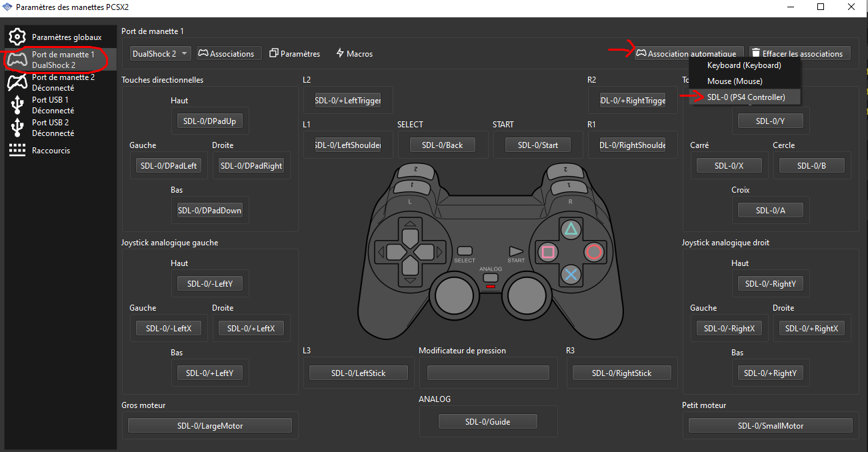Select Port de manette 1 DualShock 2
Image resolution: width=868 pixels, height=452 pixels.
pyautogui.click(x=61, y=59)
